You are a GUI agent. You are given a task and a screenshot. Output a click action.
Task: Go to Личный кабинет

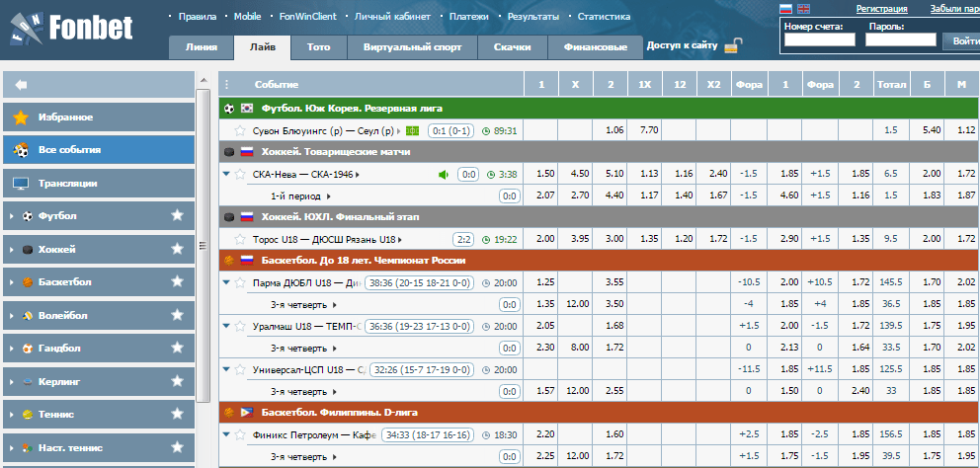click(392, 17)
